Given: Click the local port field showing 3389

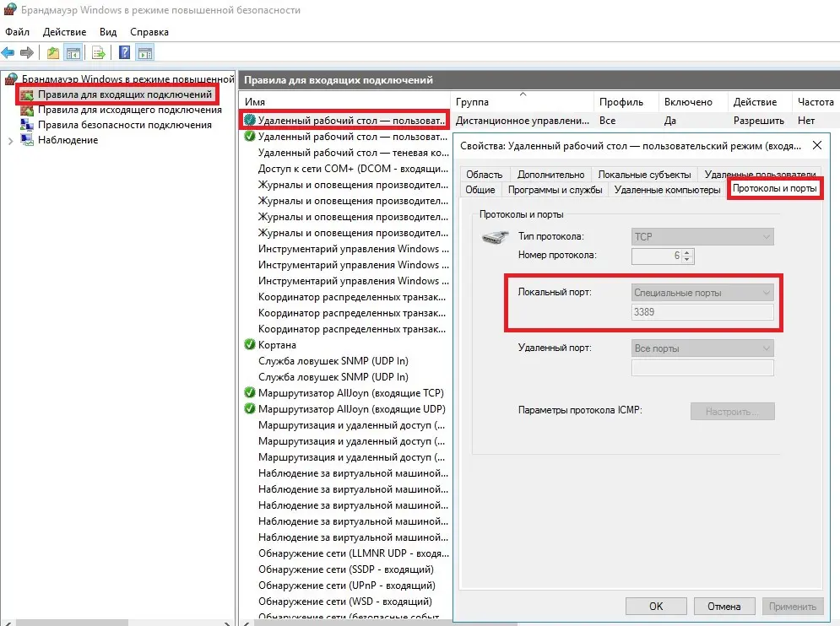Looking at the screenshot, I should tap(702, 312).
